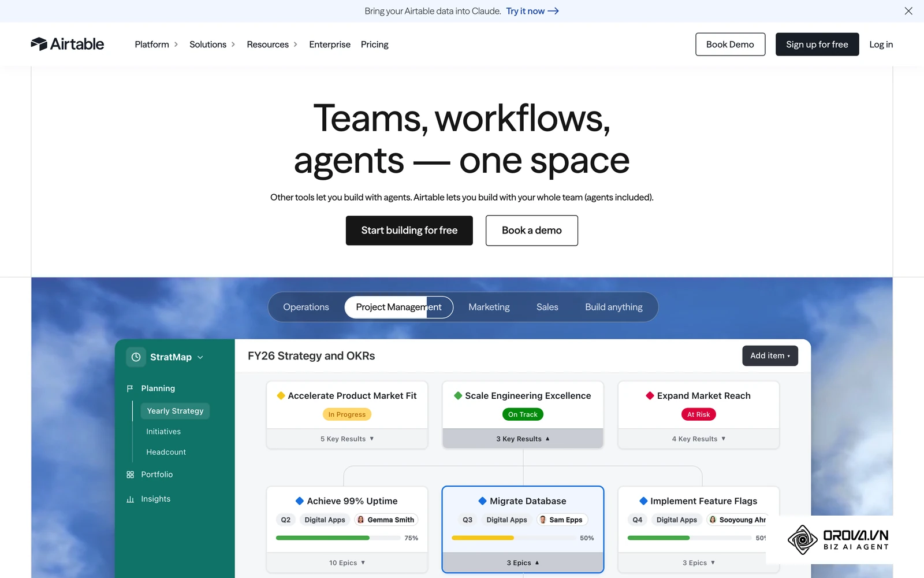Viewport: 924px width, 578px height.
Task: Collapse 3 Epics under Migrate Database
Action: (523, 562)
